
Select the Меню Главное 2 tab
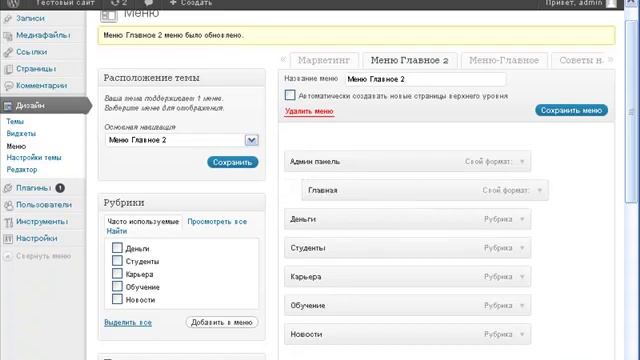(x=410, y=60)
